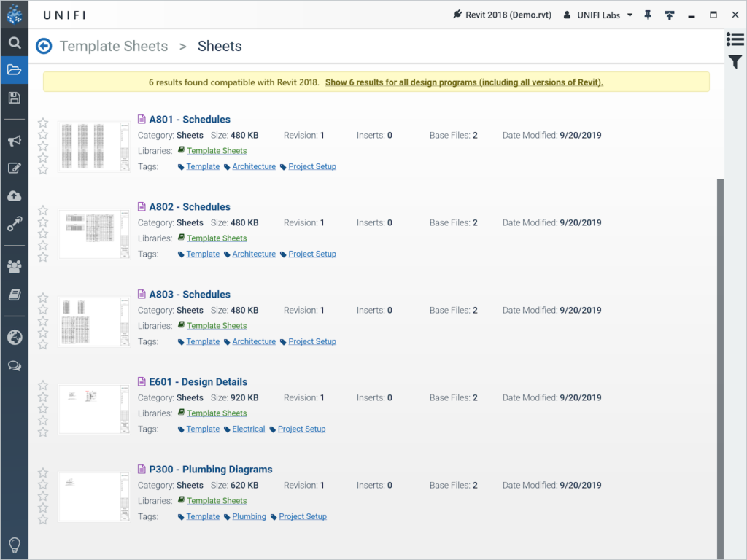This screenshot has width=747, height=560.
Task: Click the vertical scrollbar of the results list
Action: point(721,365)
